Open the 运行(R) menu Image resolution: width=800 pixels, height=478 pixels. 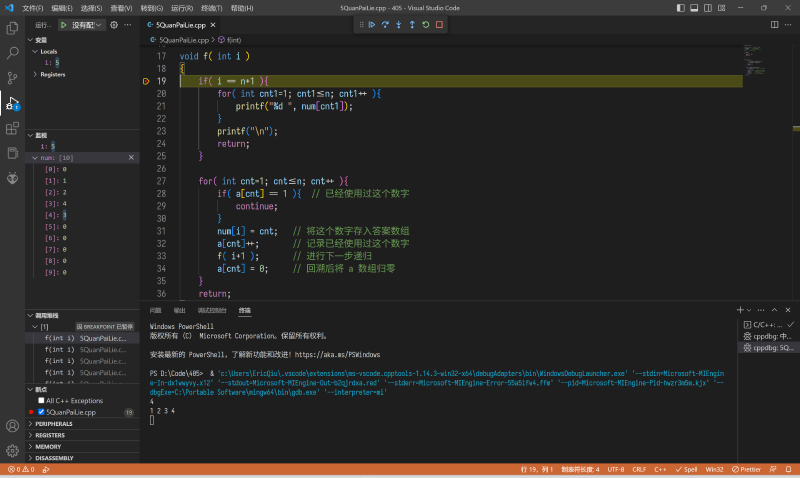pyautogui.click(x=182, y=8)
